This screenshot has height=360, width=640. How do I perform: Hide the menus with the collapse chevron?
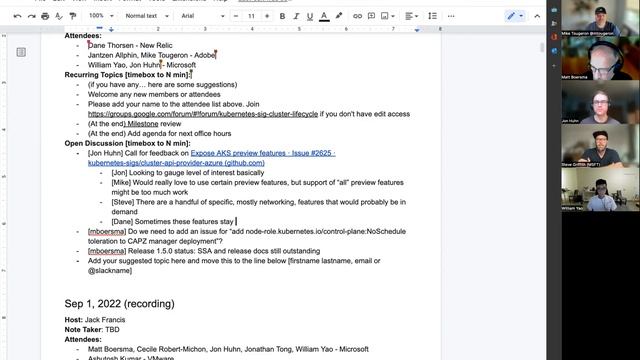537,16
